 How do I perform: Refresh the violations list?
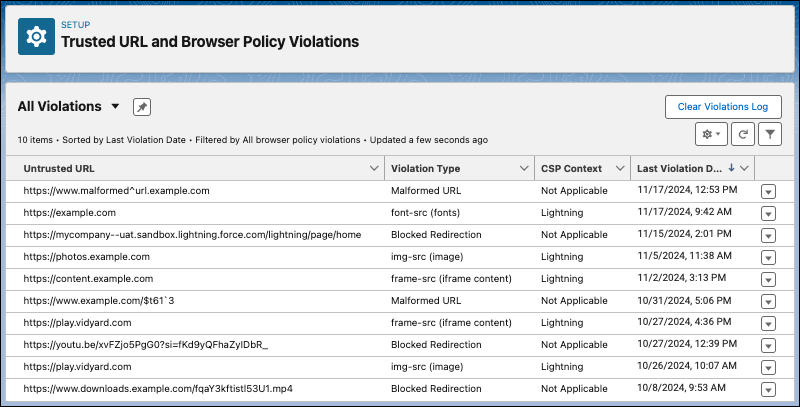tap(741, 134)
